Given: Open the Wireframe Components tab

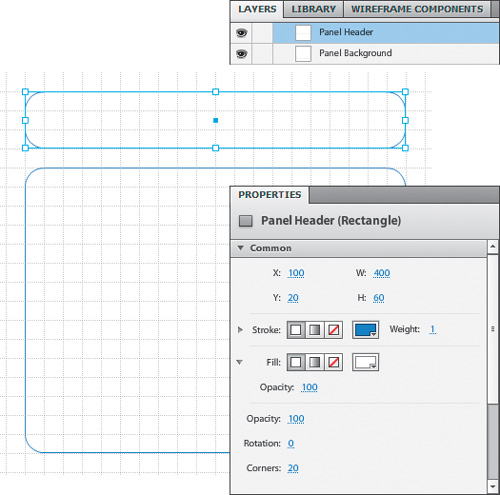Looking at the screenshot, I should click(417, 9).
